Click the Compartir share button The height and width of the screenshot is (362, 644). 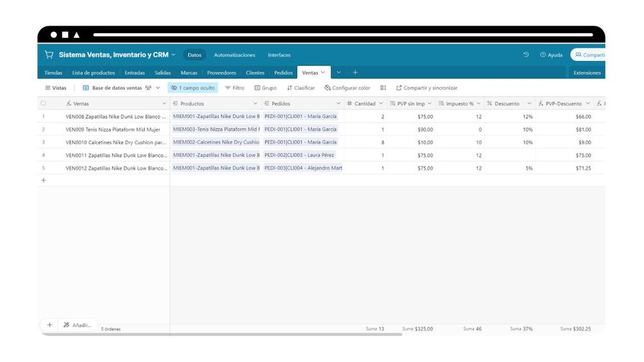pos(589,55)
